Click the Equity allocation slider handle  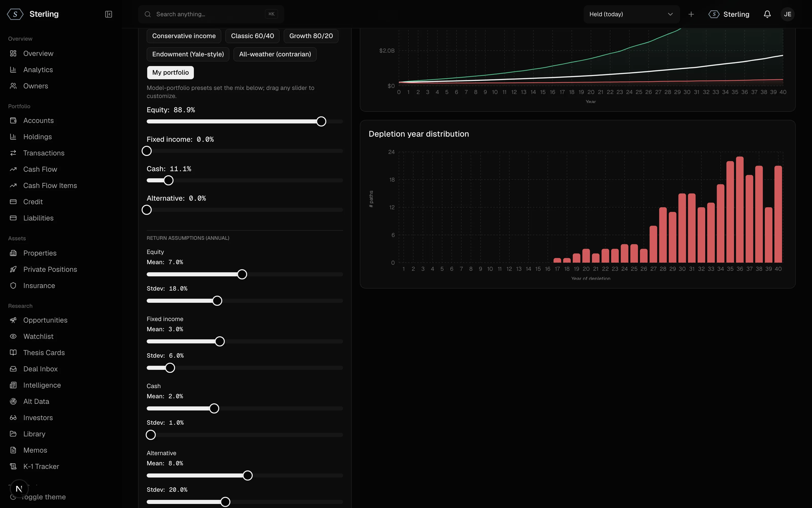click(x=321, y=121)
